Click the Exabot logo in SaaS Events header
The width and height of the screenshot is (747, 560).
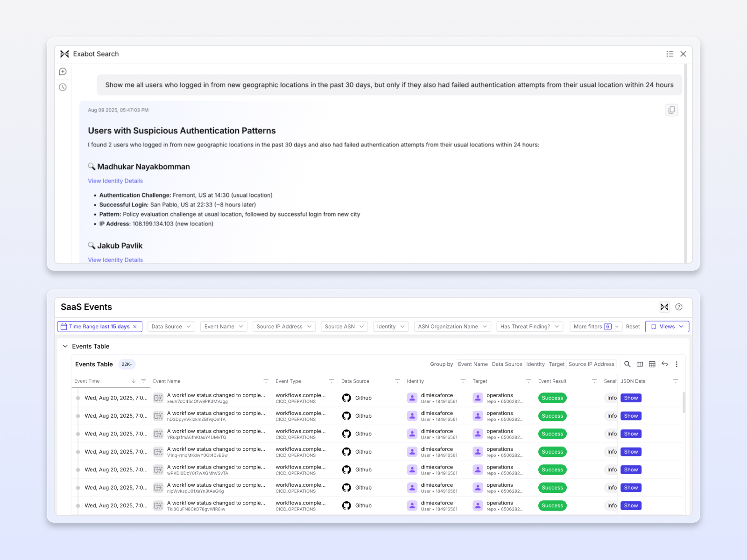[x=664, y=307]
